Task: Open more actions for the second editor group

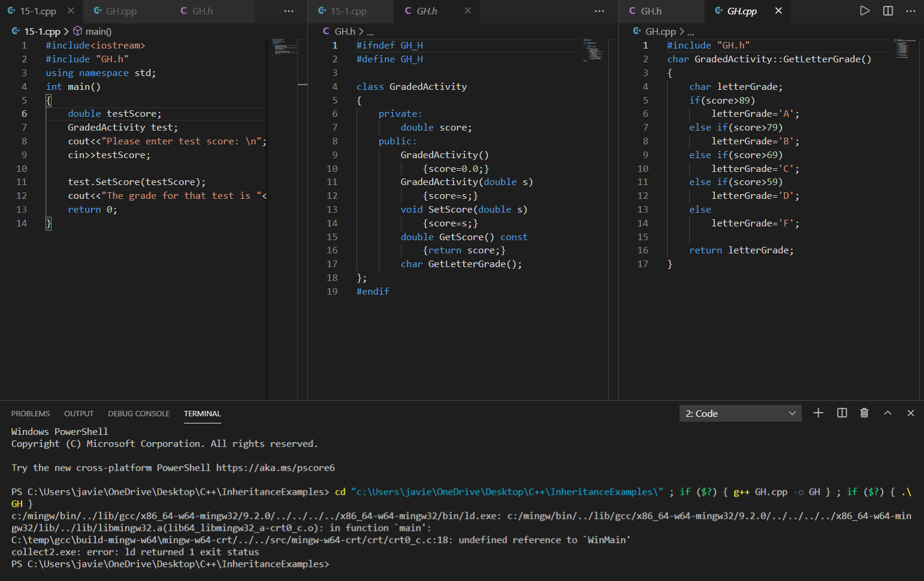Action: (x=599, y=11)
